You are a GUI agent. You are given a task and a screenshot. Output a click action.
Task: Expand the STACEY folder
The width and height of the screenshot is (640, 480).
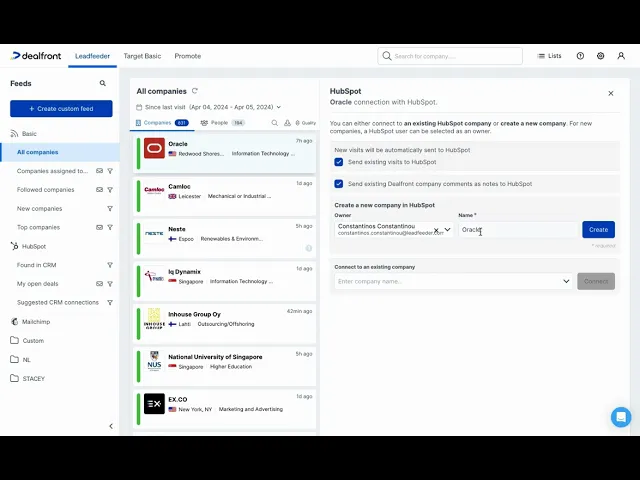tap(28, 378)
